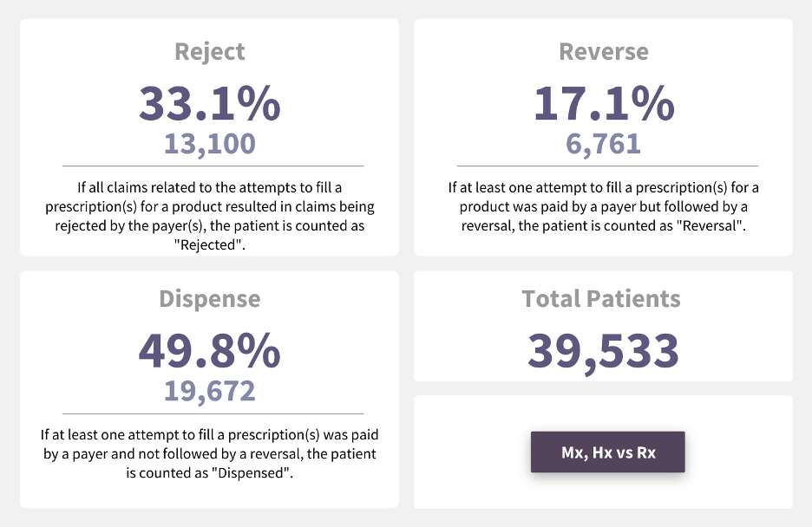Click the Mx, Hx vs Rx button
The width and height of the screenshot is (812, 527).
point(607,452)
